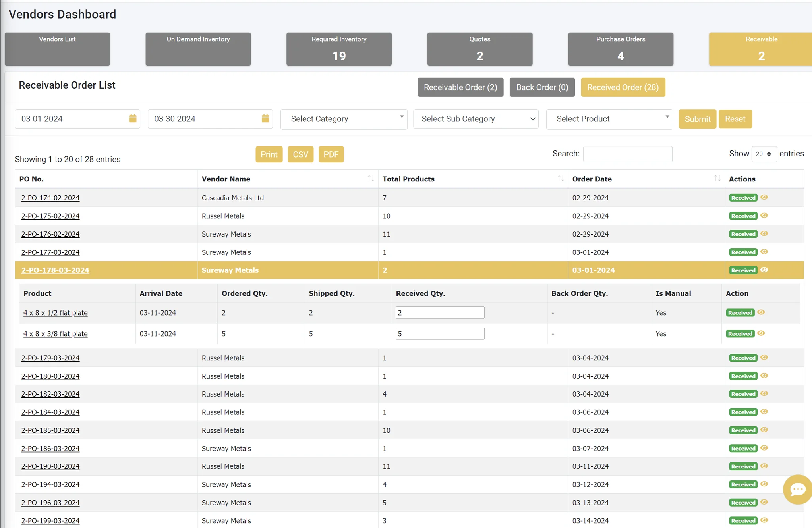The height and width of the screenshot is (528, 812).
Task: Click the Search input field
Action: tap(627, 154)
